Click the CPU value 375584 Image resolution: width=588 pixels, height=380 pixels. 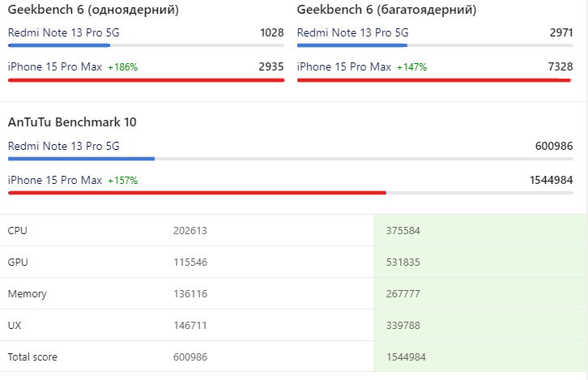click(x=403, y=231)
